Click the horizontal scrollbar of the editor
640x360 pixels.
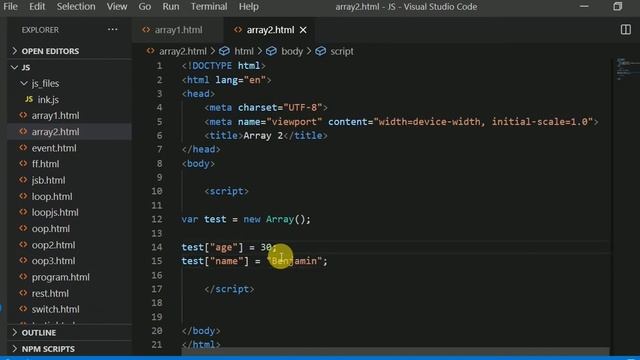click(x=395, y=352)
